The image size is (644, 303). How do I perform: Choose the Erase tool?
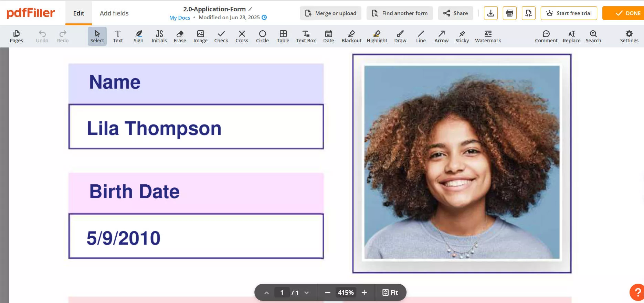coord(180,36)
